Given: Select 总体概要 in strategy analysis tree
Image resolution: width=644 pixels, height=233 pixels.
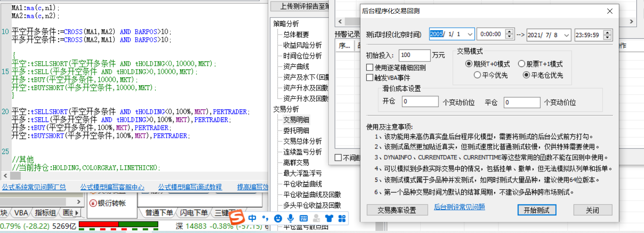Looking at the screenshot, I should tap(296, 35).
